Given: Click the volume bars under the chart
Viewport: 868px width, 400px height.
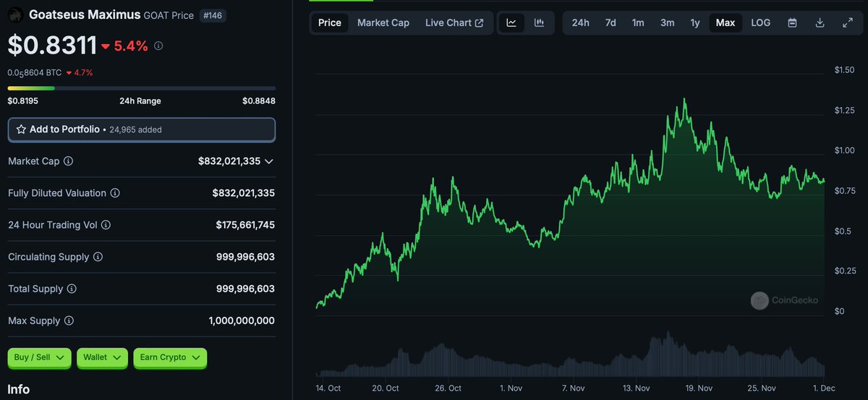Looking at the screenshot, I should pyautogui.click(x=570, y=356).
